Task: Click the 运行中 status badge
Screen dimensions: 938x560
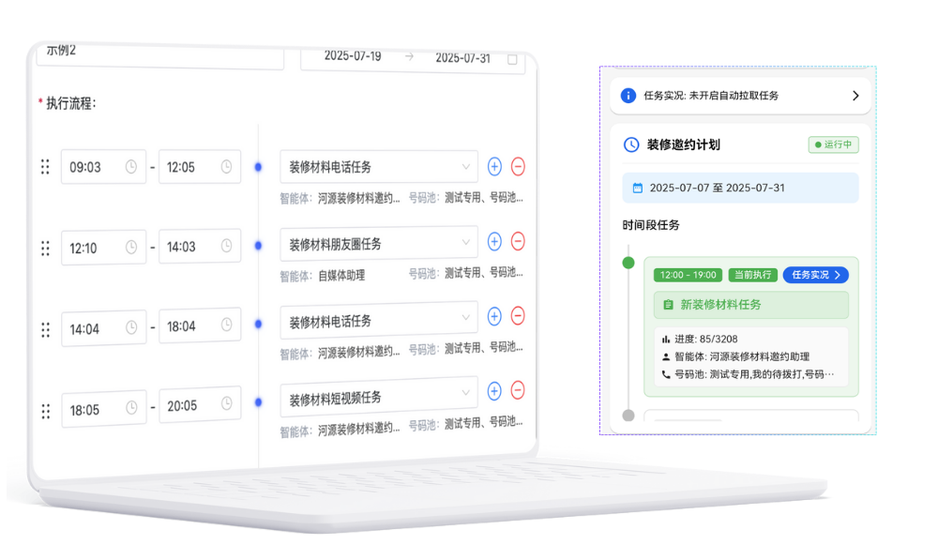Action: (833, 145)
